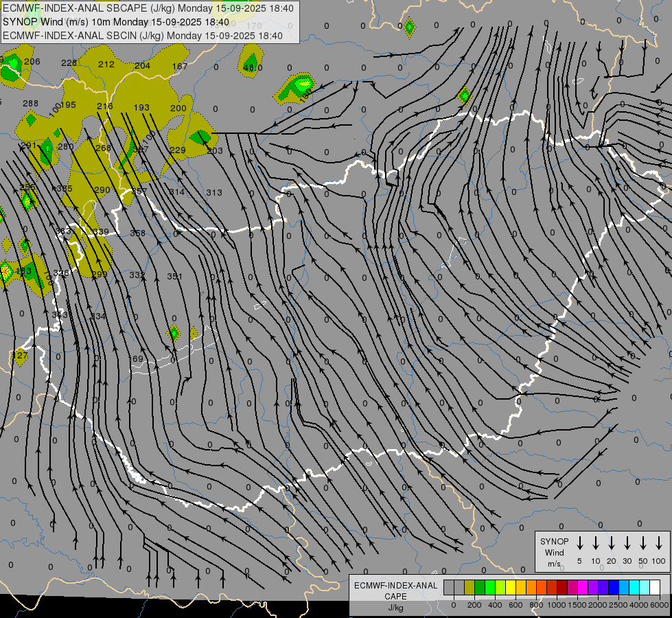Select the olive color swatch in CAPE legend
The width and height of the screenshot is (672, 618).
(470, 587)
